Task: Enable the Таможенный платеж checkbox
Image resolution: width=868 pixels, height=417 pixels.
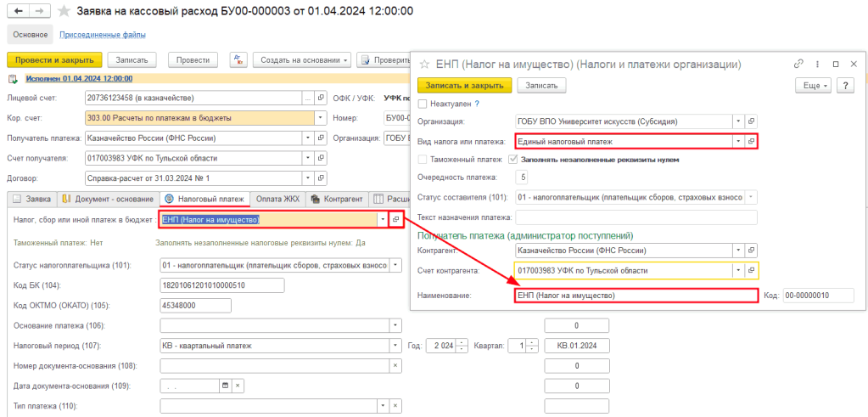Action: click(423, 159)
